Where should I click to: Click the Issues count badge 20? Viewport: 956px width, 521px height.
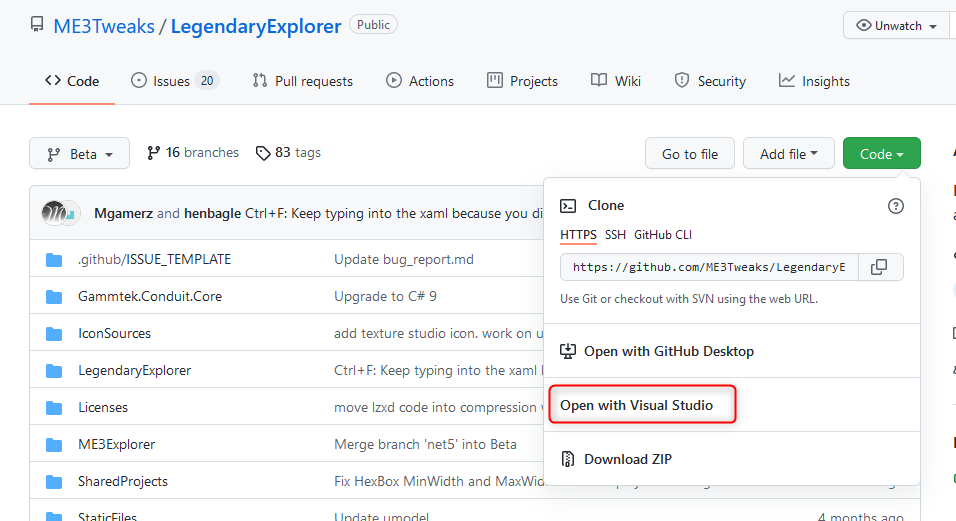point(207,81)
